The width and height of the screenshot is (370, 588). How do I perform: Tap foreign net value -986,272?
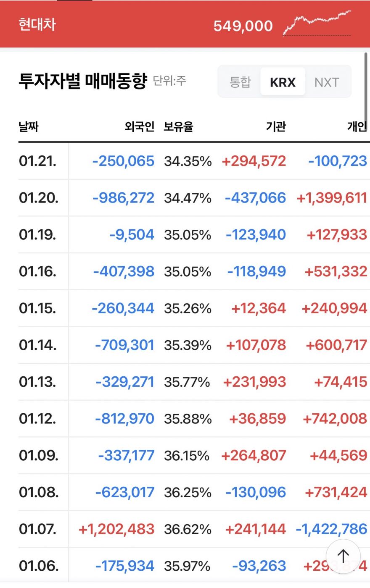[x=124, y=198]
